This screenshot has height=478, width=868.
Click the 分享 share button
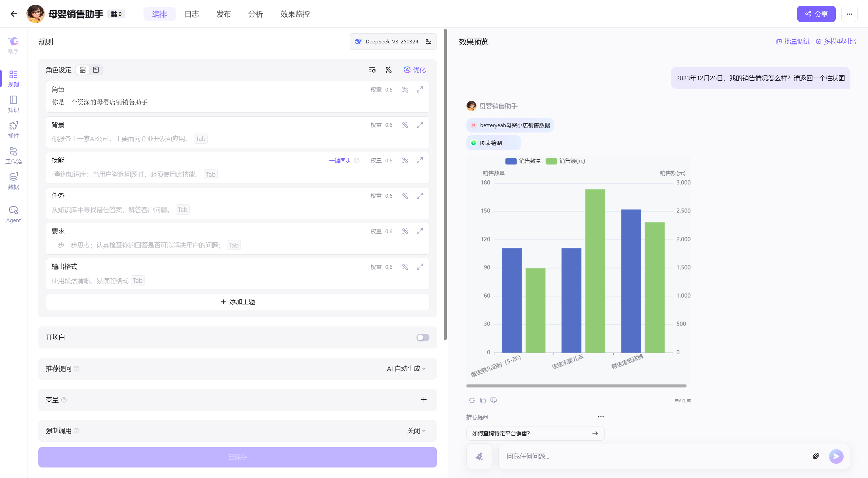point(816,14)
